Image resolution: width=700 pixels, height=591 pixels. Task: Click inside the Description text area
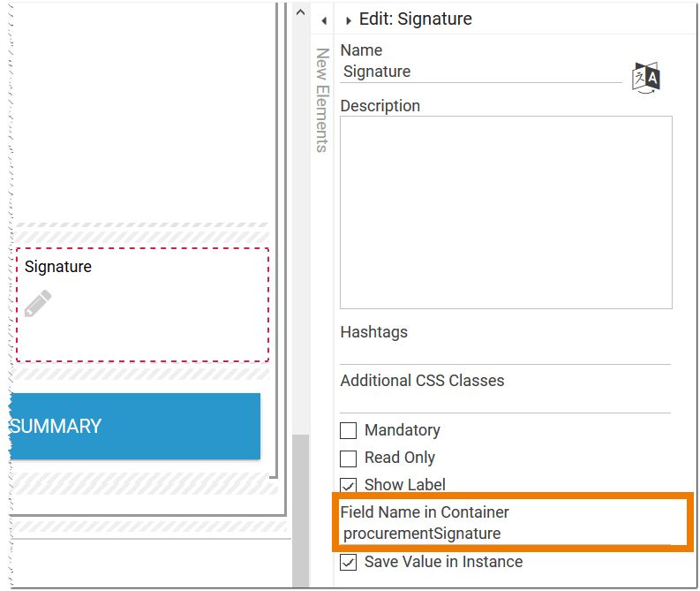click(x=506, y=212)
